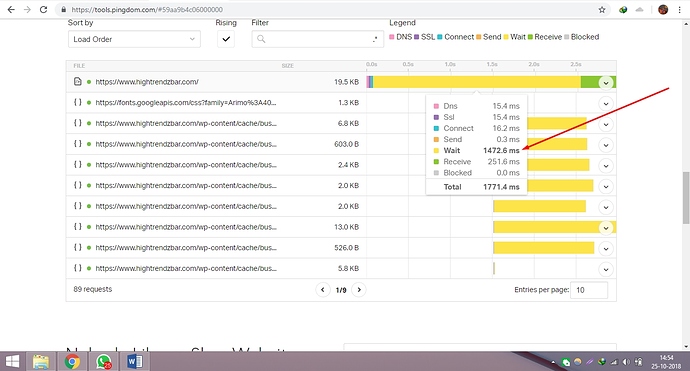Click the browser forward arrow

point(27,10)
